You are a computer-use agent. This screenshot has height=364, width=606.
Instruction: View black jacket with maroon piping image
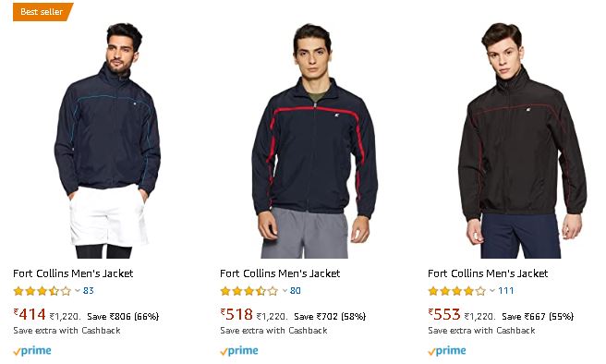522,140
